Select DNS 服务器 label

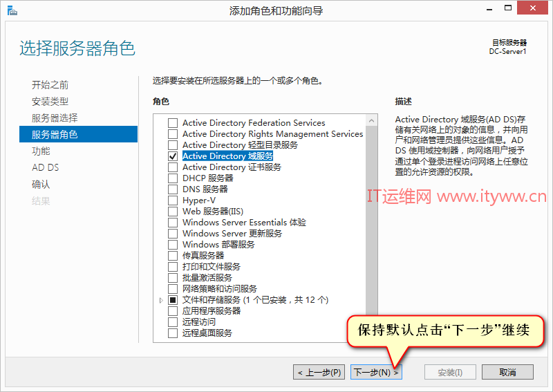[x=205, y=189]
